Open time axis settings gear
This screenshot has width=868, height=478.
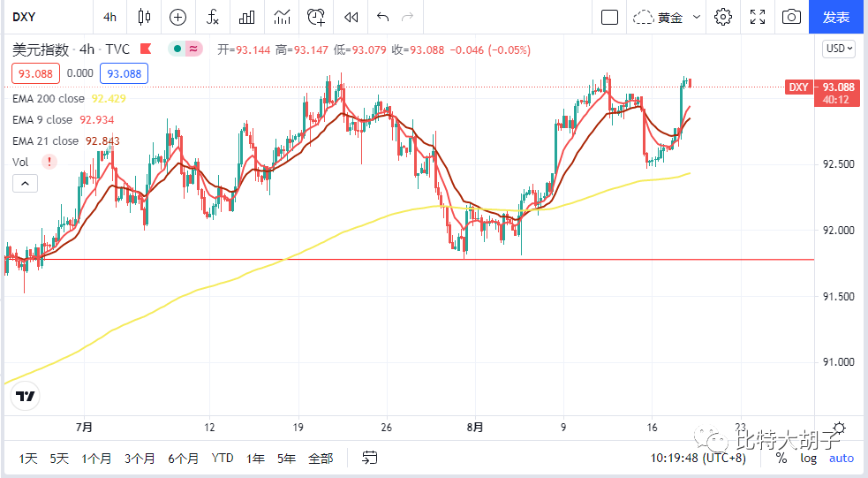839,428
